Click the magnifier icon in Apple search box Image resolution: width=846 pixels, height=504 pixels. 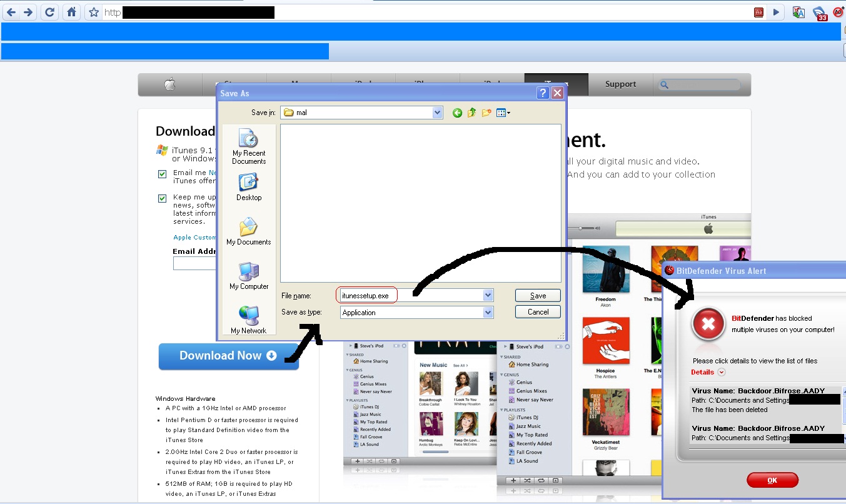[x=664, y=84]
